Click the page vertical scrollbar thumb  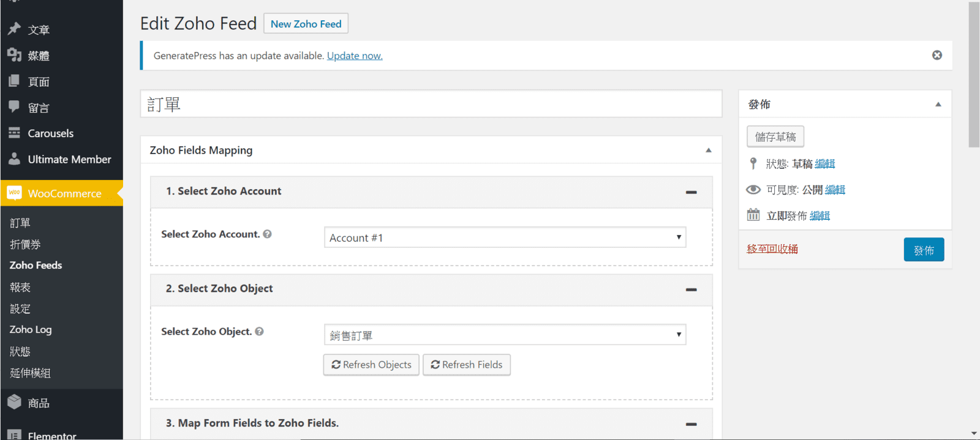coord(974,75)
